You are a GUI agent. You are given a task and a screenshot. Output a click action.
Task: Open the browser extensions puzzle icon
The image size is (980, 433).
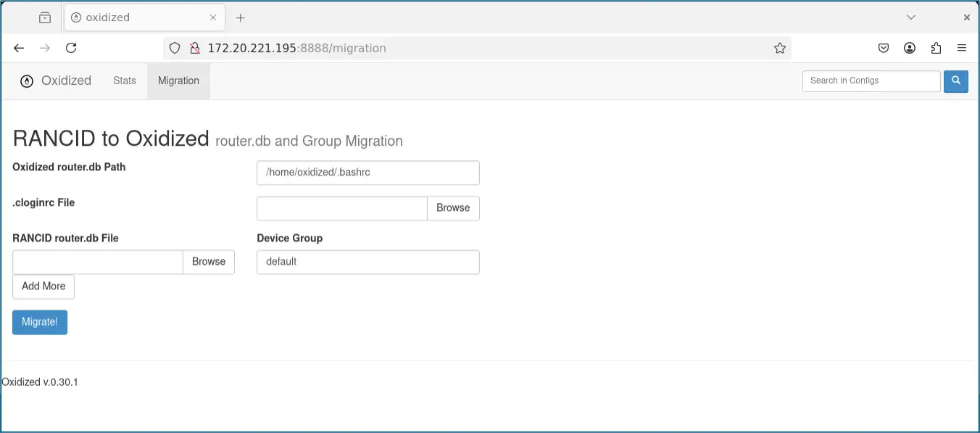tap(936, 48)
